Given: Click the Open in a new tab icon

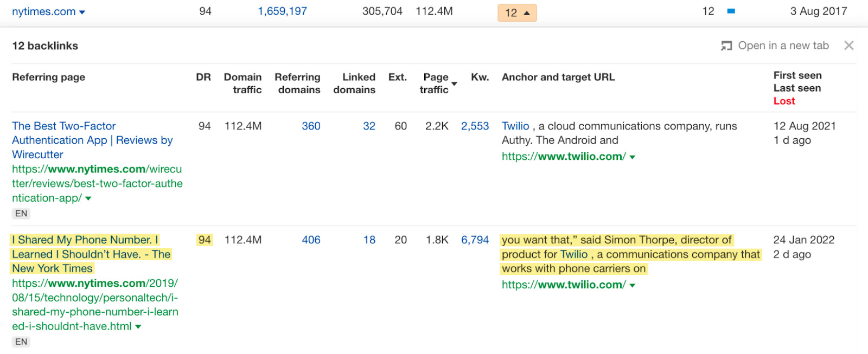Looking at the screenshot, I should click(x=726, y=46).
